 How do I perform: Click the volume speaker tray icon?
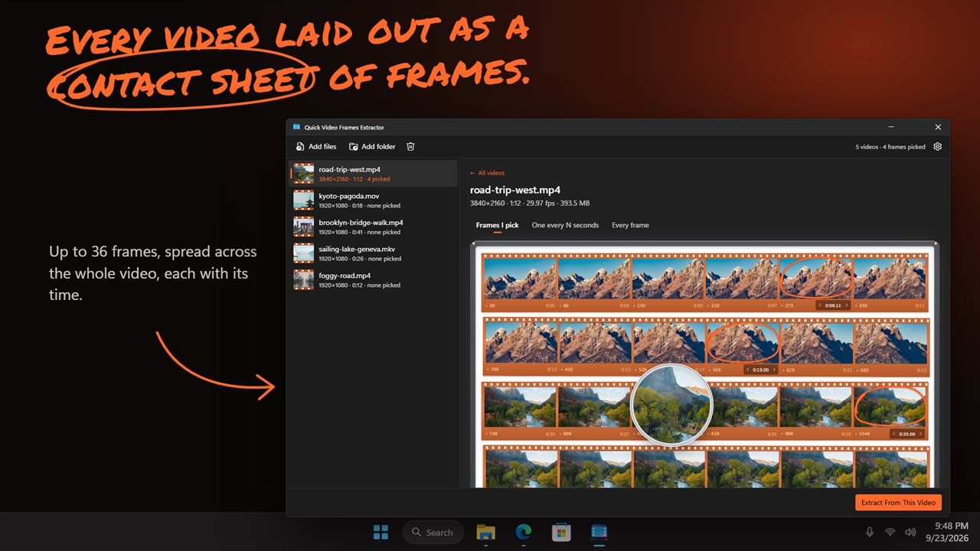910,532
